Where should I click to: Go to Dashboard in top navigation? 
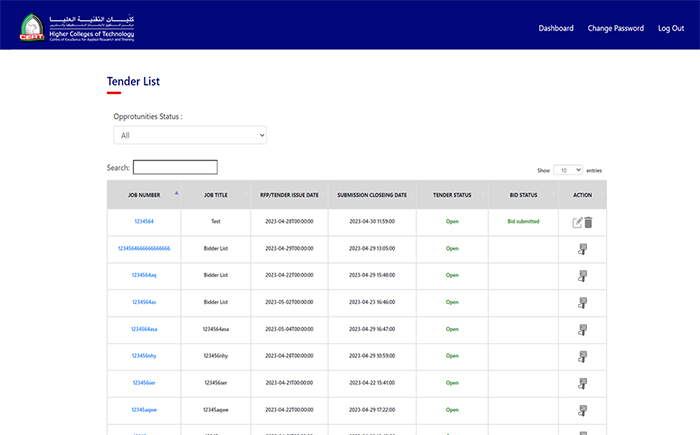click(556, 28)
